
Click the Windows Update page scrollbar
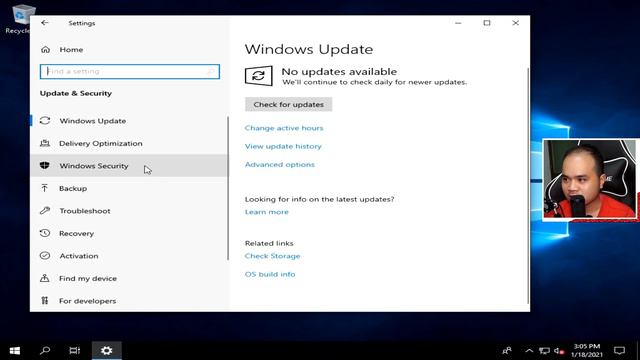(x=528, y=186)
